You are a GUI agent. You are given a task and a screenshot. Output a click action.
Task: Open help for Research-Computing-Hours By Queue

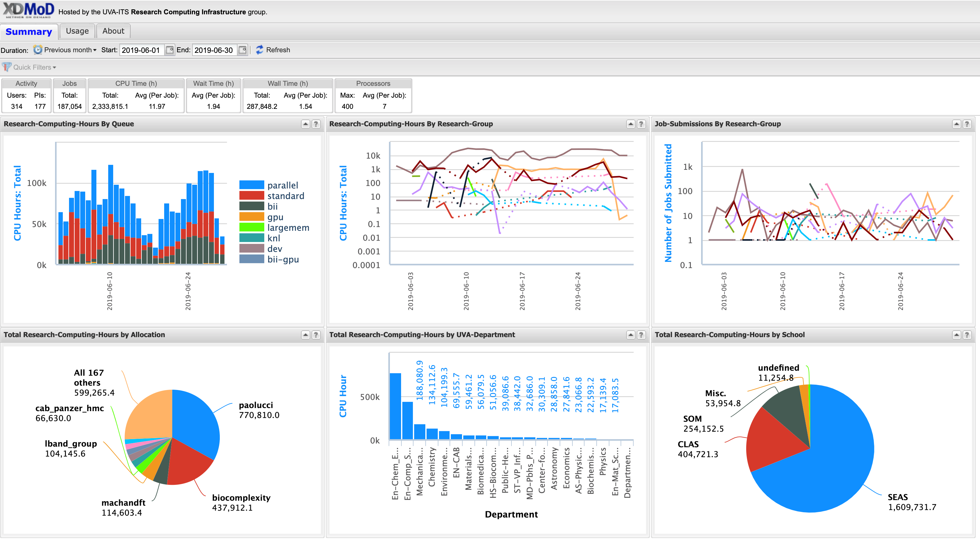pos(316,124)
